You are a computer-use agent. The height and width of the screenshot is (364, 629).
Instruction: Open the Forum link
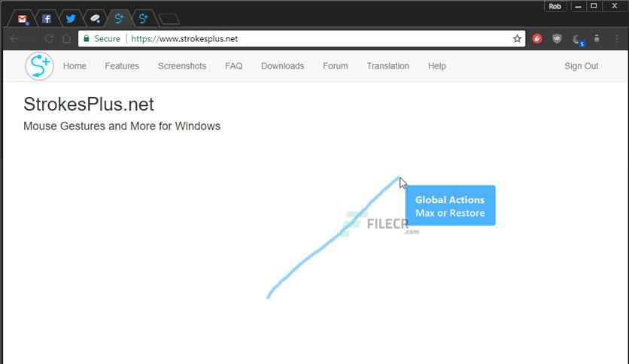tap(336, 66)
